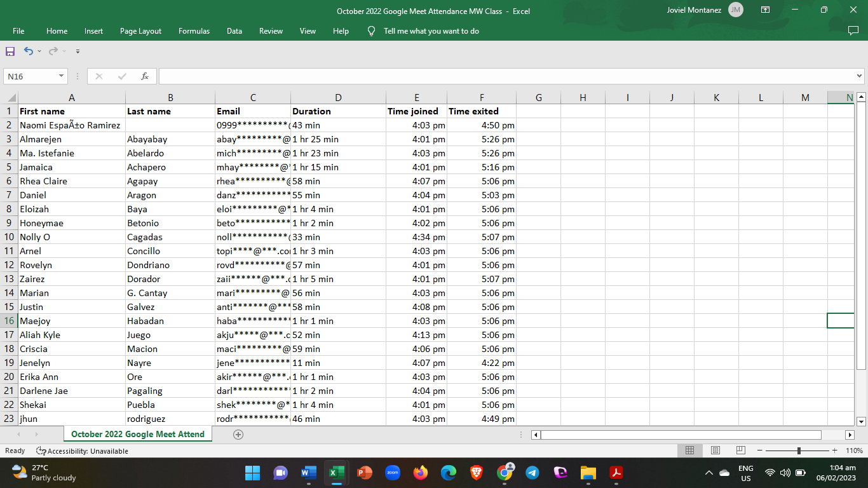Expand the Name Box dropdown arrow

pos(62,76)
